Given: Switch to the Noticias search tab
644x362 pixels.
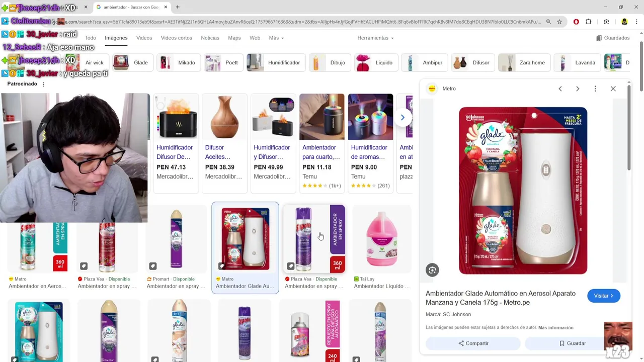Looking at the screenshot, I should [x=210, y=38].
